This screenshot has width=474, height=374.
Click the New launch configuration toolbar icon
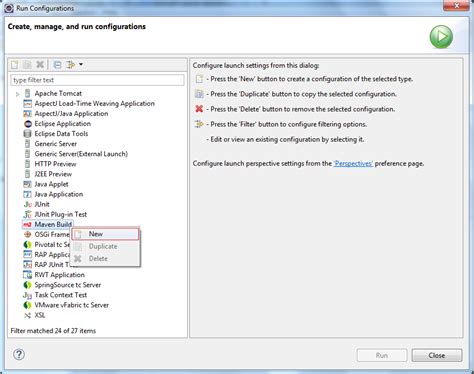pyautogui.click(x=14, y=64)
